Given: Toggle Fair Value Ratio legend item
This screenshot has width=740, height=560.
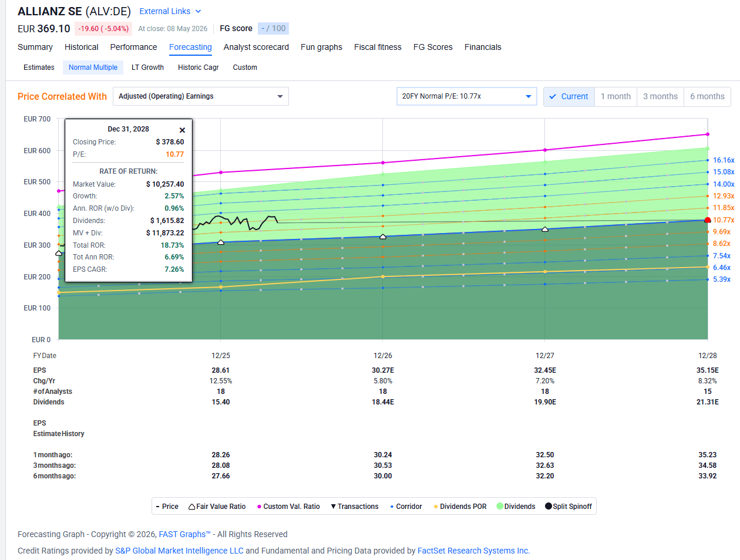Looking at the screenshot, I should (x=217, y=507).
